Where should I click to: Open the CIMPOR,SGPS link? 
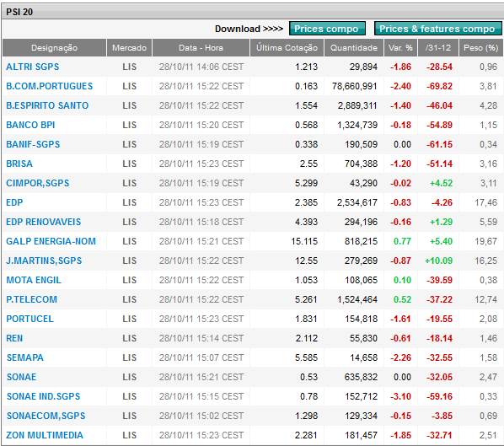click(x=38, y=183)
